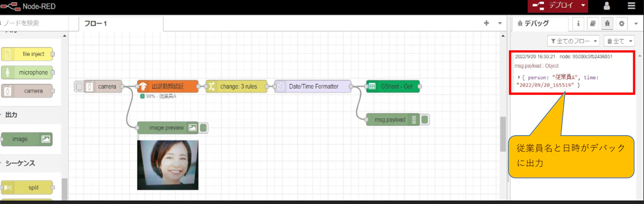Select the msg.payload debug node
Image resolution: width=644 pixels, height=204 pixels.
(392, 119)
